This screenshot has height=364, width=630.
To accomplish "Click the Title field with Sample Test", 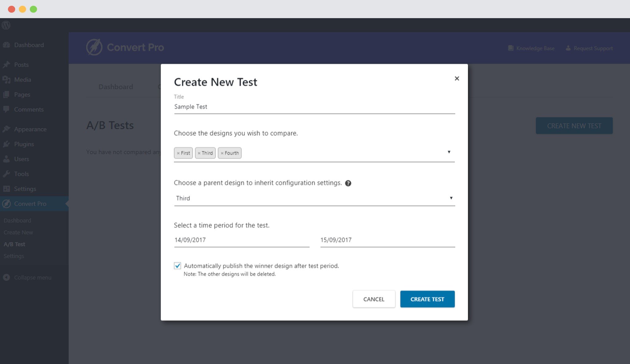I will point(314,107).
